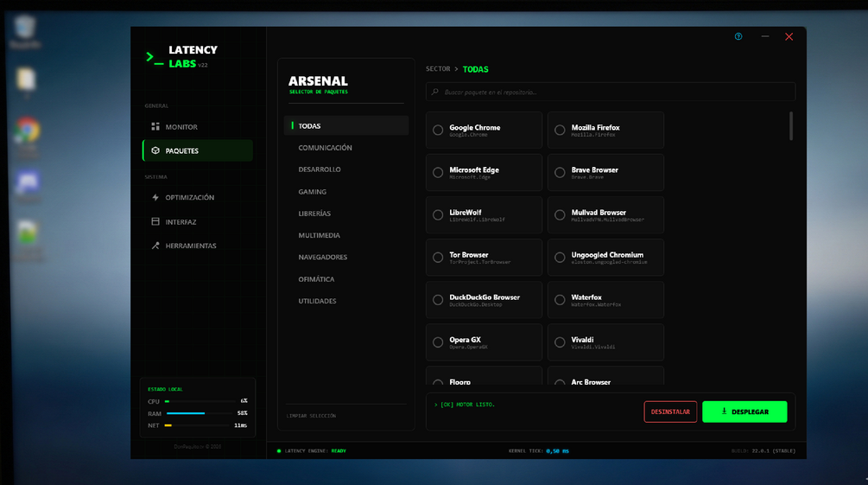Select the Todas category
The width and height of the screenshot is (868, 485).
tap(346, 126)
